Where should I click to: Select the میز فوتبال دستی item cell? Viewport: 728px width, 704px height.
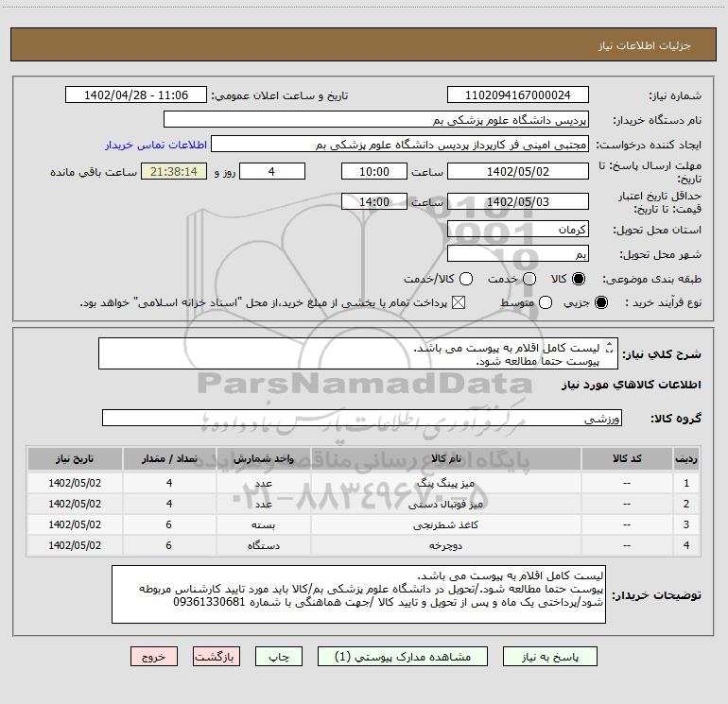pyautogui.click(x=445, y=504)
